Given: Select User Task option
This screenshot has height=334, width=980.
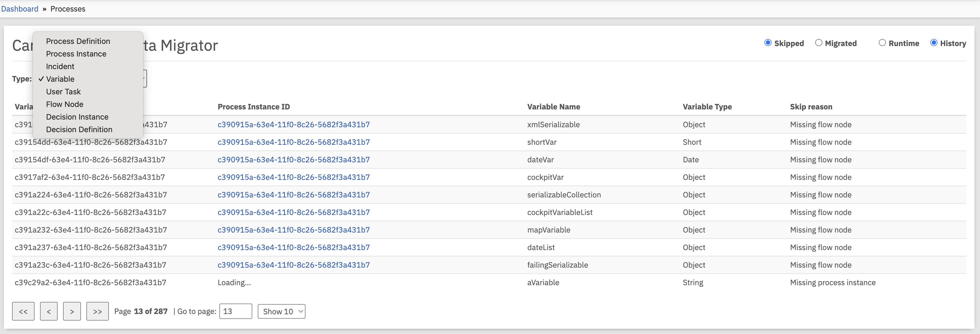Looking at the screenshot, I should coord(64,92).
